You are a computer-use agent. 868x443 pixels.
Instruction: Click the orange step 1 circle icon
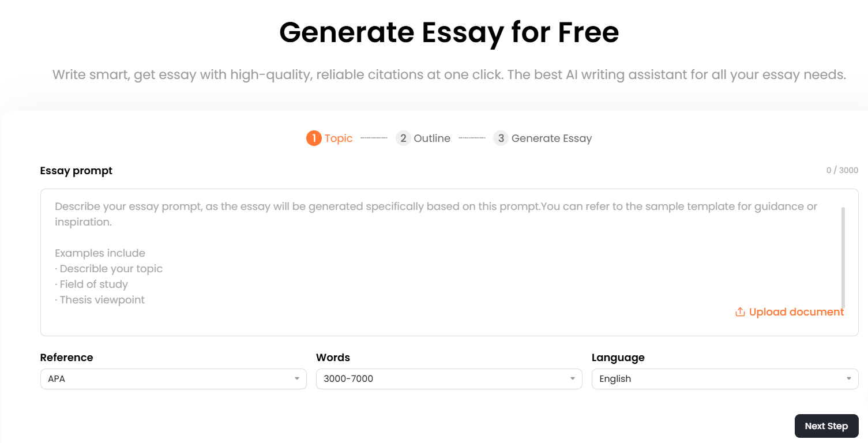[x=314, y=138]
